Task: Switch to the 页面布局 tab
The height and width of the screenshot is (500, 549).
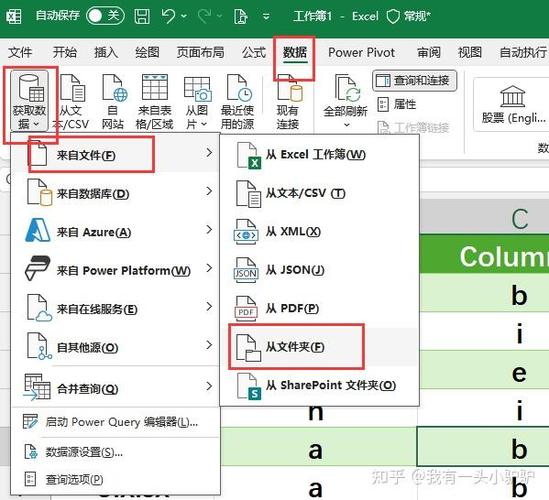Action: tap(200, 53)
